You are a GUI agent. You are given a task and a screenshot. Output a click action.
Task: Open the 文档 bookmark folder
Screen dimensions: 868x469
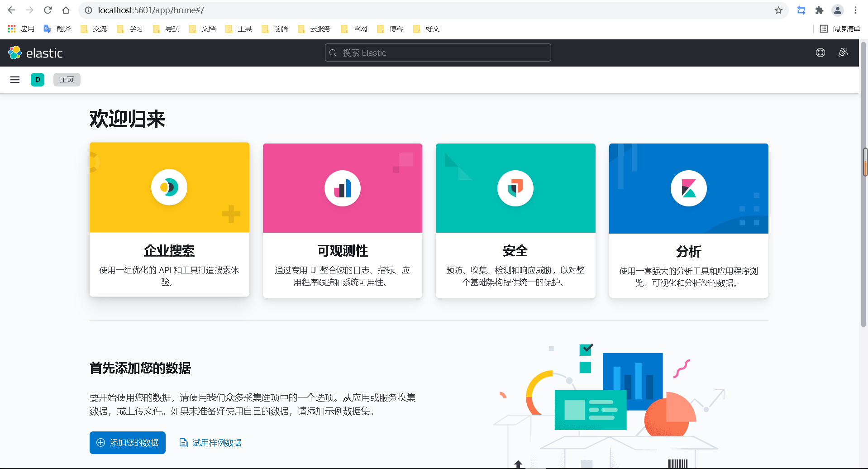pos(202,29)
